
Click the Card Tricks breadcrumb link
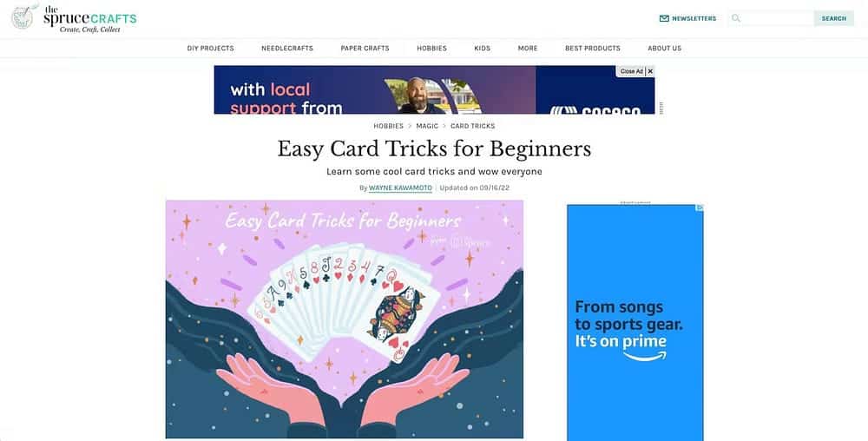pos(473,126)
